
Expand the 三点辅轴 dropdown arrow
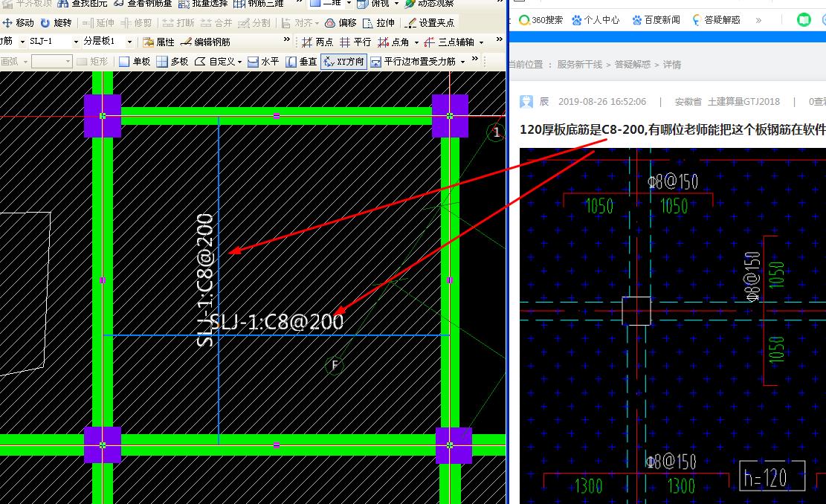point(482,42)
